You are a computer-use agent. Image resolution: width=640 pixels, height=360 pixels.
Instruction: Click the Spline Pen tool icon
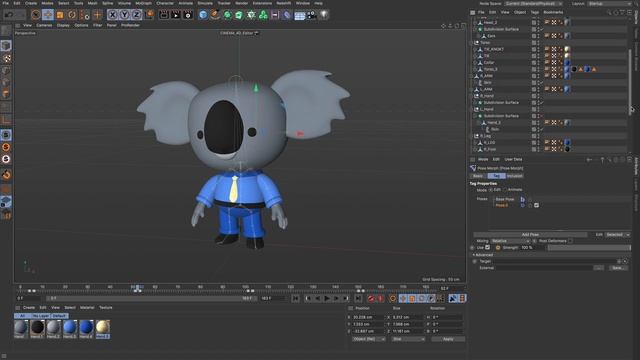point(215,15)
